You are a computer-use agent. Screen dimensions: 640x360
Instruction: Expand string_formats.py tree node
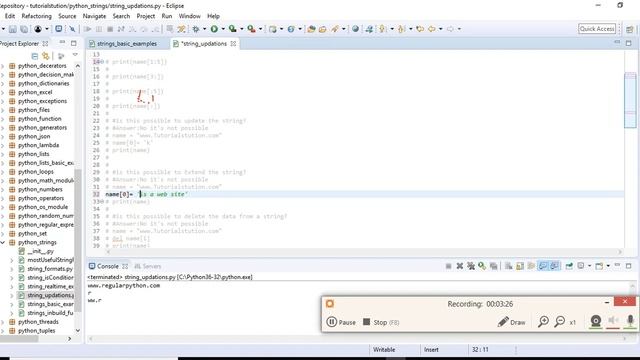coord(12,269)
